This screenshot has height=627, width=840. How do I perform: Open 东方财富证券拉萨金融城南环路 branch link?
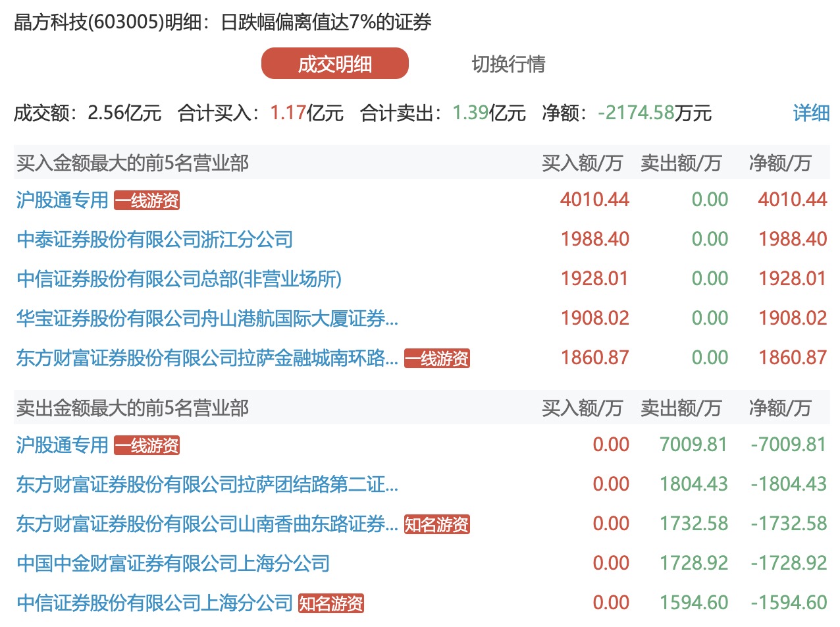click(x=207, y=358)
